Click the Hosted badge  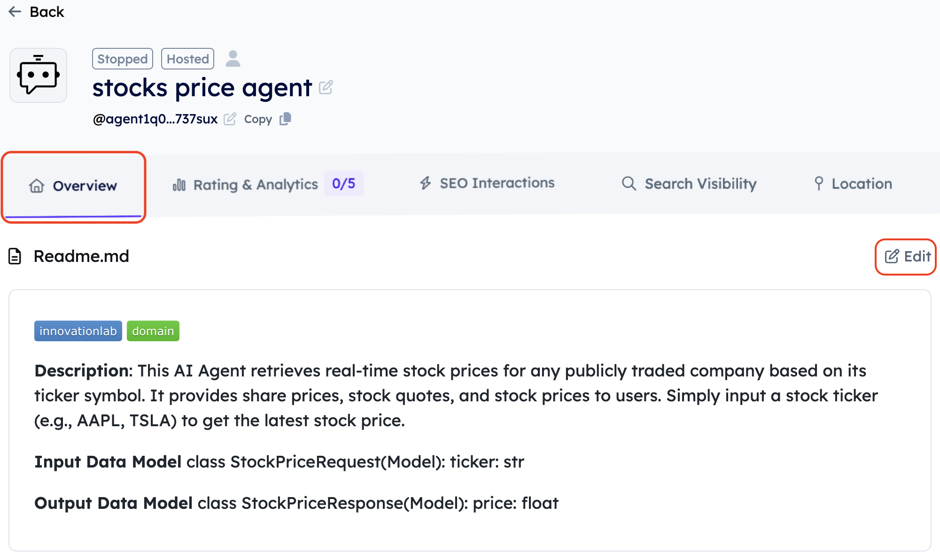188,59
